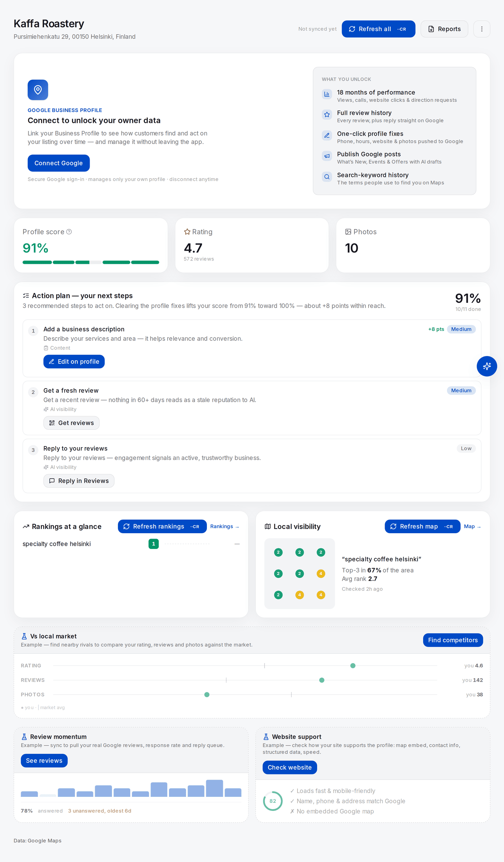Click the Add a business description heading
This screenshot has width=504, height=862.
84,329
